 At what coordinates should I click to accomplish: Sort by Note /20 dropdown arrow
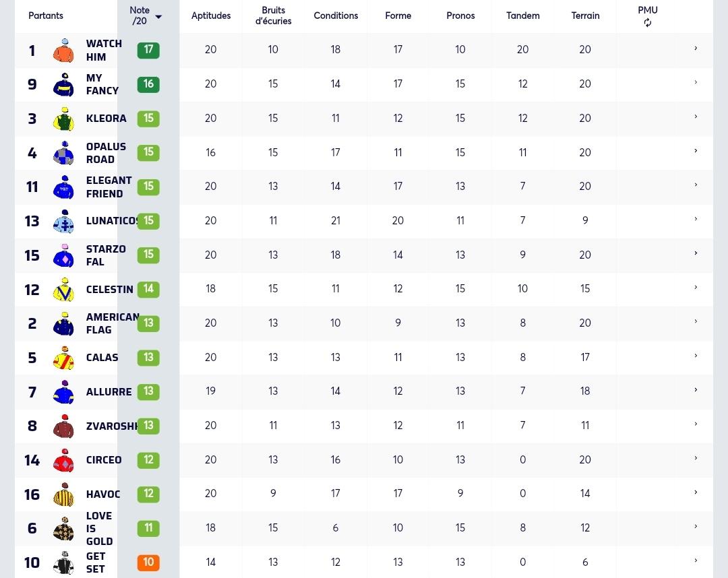[x=158, y=17]
